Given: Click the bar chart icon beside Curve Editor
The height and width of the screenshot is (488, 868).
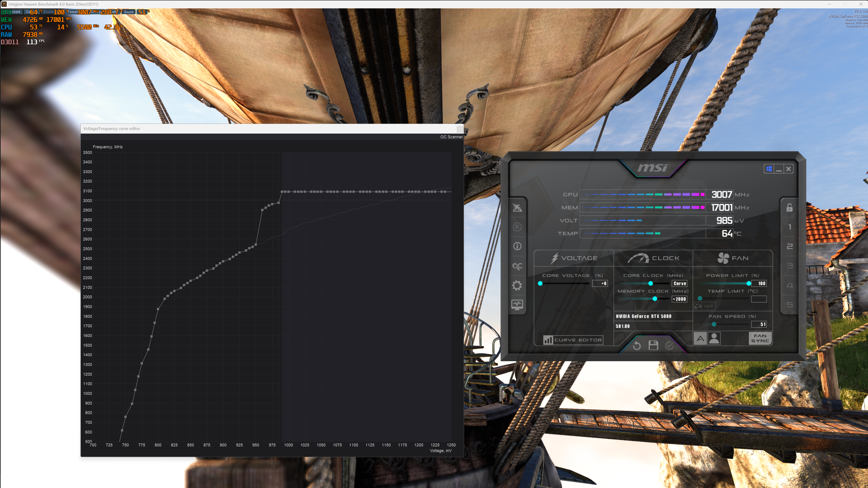Looking at the screenshot, I should pos(548,340).
